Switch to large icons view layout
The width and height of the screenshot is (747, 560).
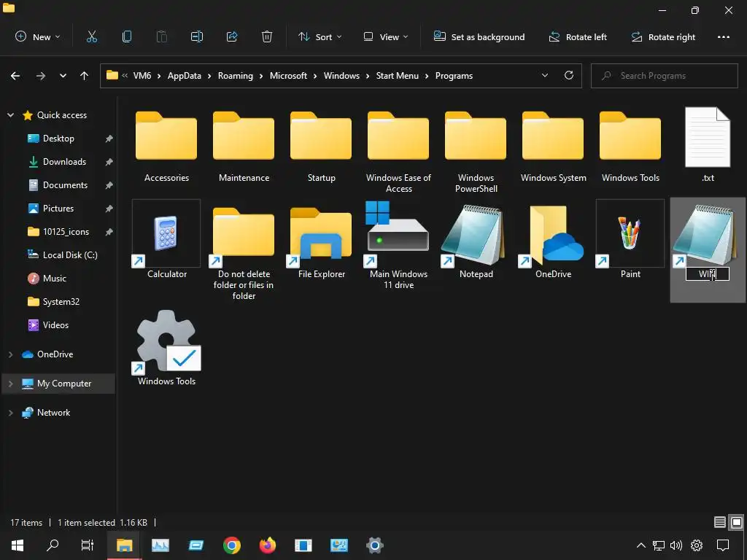click(737, 522)
